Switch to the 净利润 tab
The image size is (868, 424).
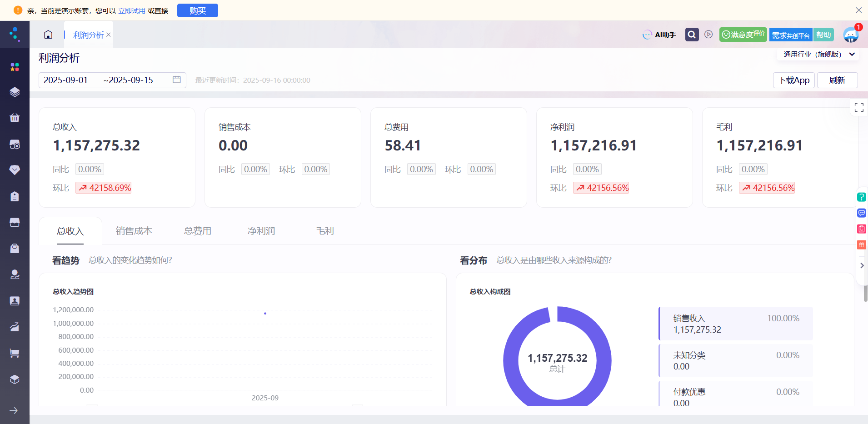261,231
